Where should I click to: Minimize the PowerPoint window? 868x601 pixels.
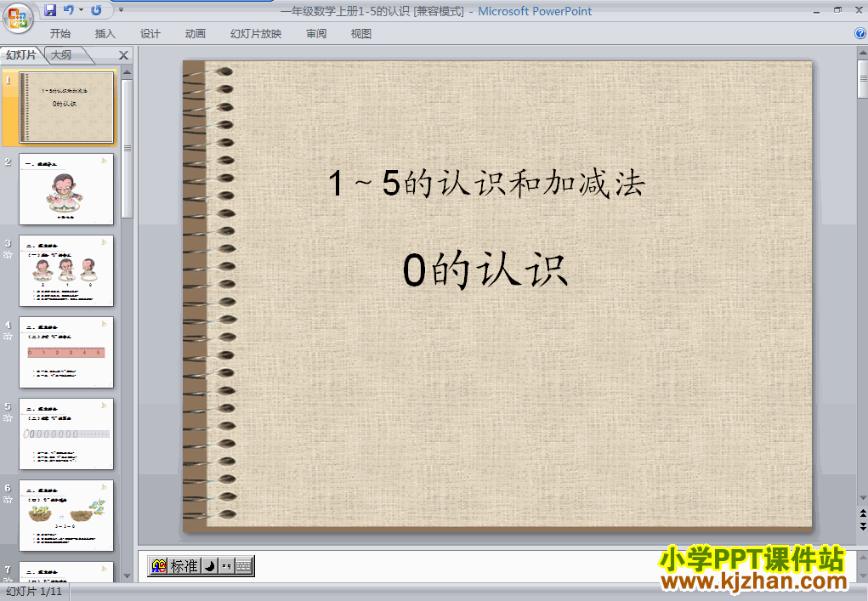click(816, 10)
